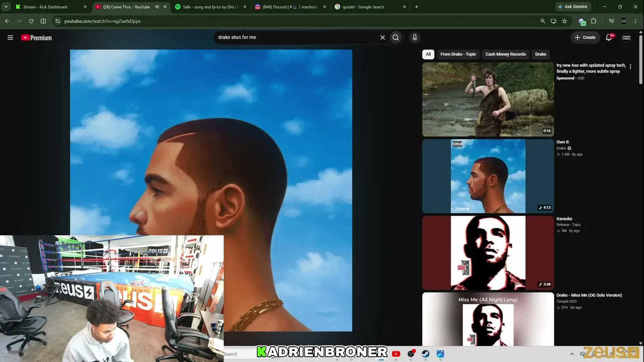Close the quizlet Google Search tab
The width and height of the screenshot is (644, 362).
pyautogui.click(x=405, y=7)
